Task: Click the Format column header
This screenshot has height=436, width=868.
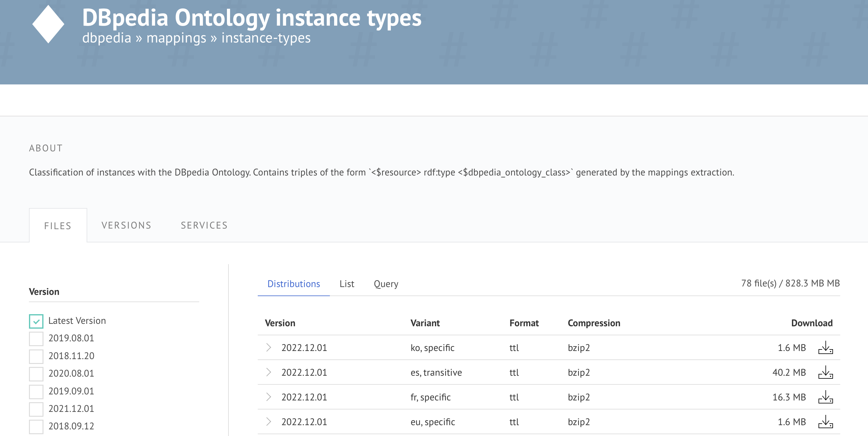Action: 524,323
